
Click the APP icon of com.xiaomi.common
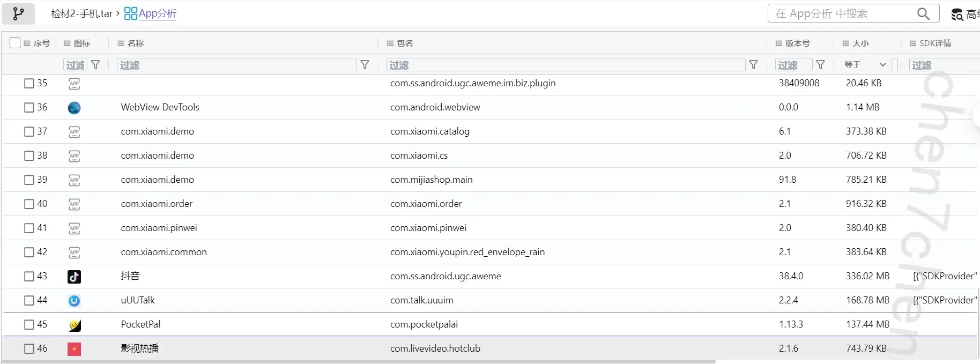click(x=74, y=252)
